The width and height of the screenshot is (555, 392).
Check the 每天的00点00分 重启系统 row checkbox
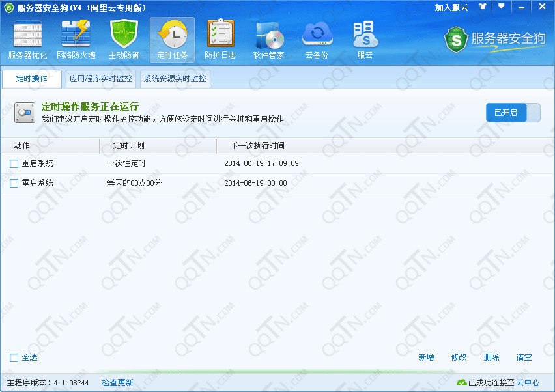pos(14,183)
